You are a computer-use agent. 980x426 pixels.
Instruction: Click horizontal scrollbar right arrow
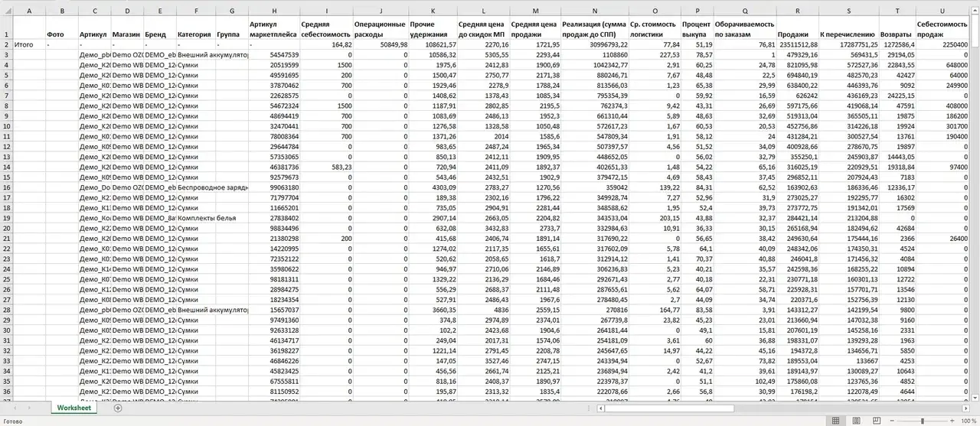point(964,408)
